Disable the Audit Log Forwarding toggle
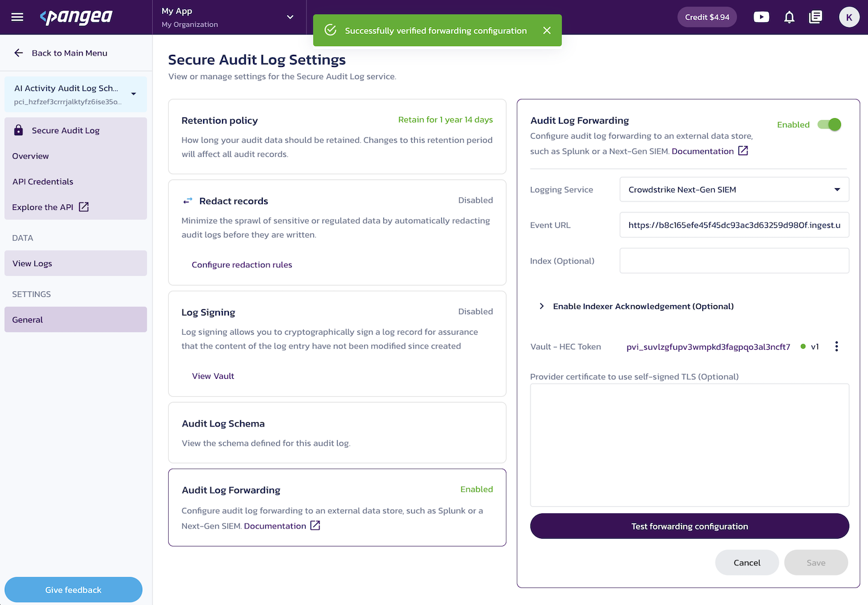868x605 pixels. [x=829, y=124]
